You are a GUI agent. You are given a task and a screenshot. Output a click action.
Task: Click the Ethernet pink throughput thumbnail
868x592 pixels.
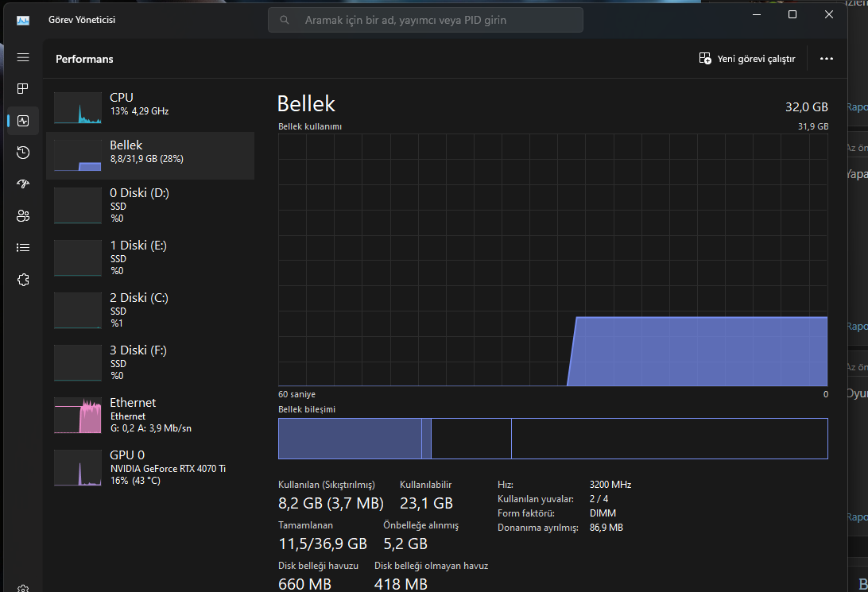[78, 415]
